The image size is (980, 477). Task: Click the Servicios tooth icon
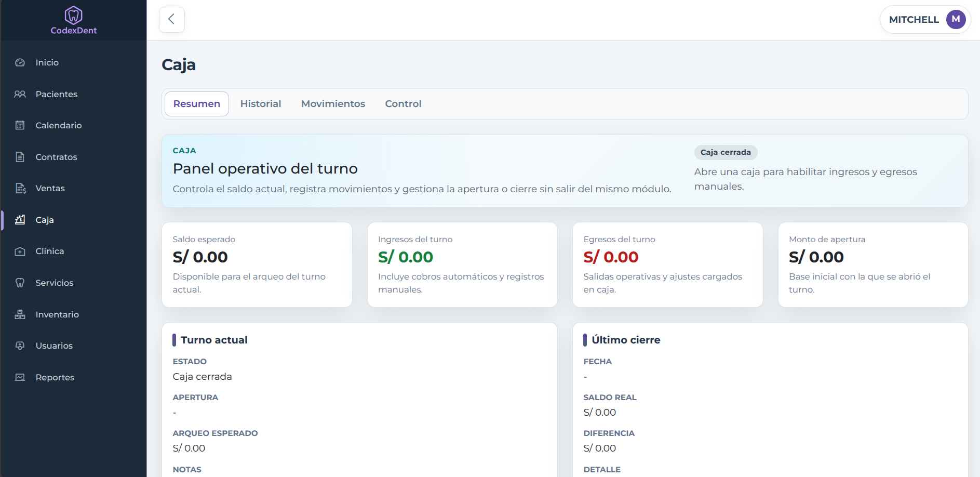[20, 283]
